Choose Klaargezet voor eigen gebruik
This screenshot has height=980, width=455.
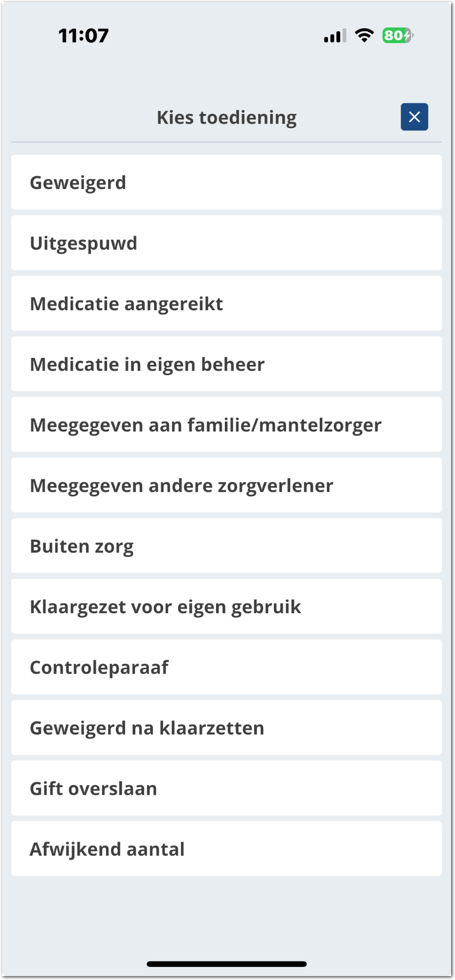click(226, 606)
